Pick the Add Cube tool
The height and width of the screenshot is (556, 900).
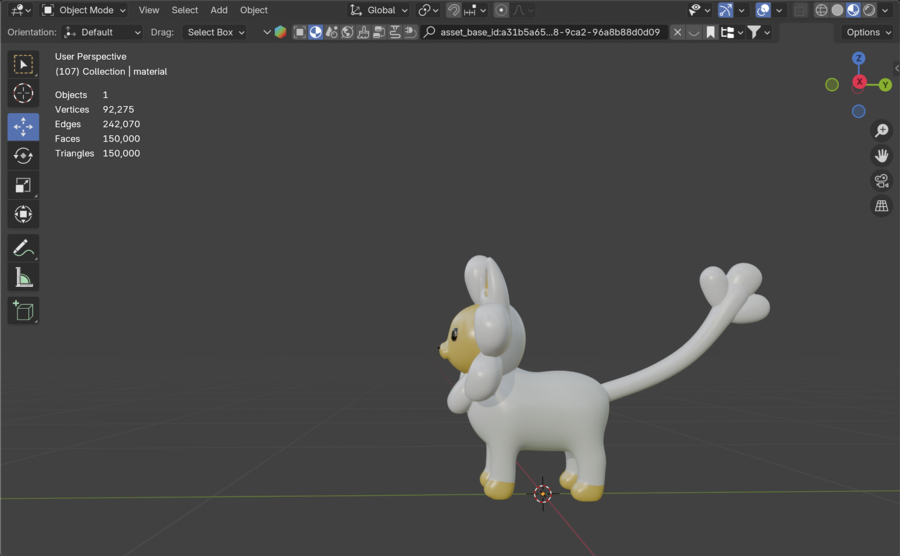tap(23, 311)
